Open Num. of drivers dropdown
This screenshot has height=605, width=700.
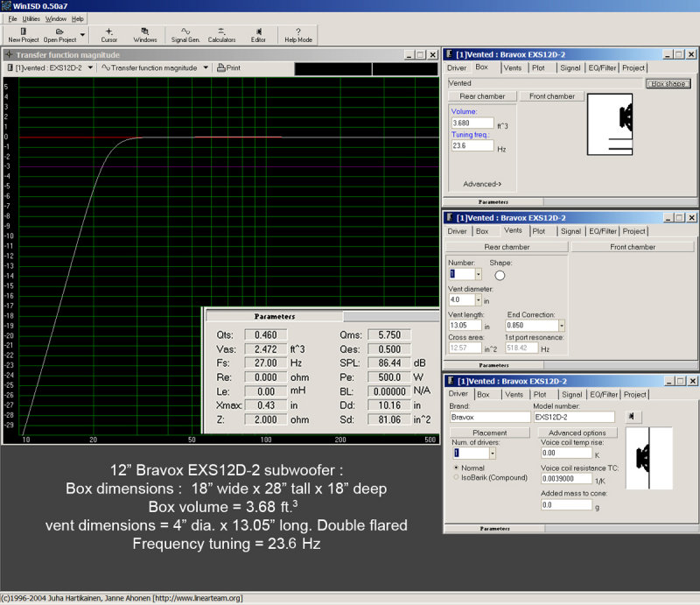493,453
